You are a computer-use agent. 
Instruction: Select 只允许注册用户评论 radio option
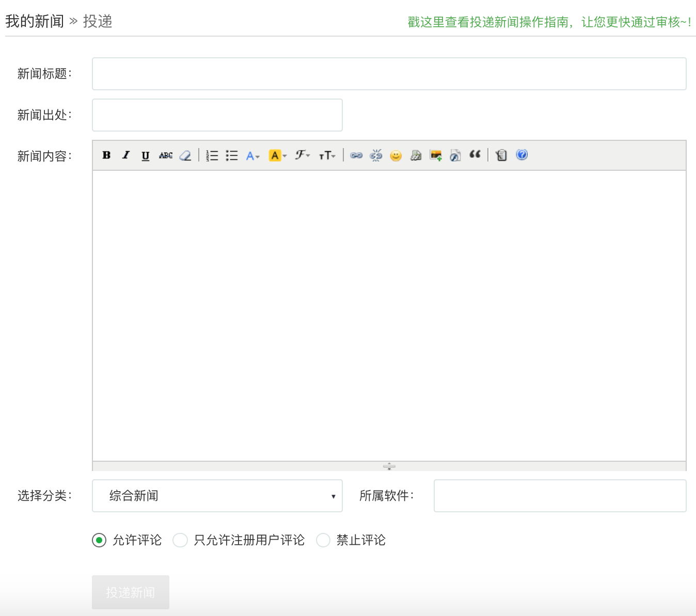click(x=180, y=540)
